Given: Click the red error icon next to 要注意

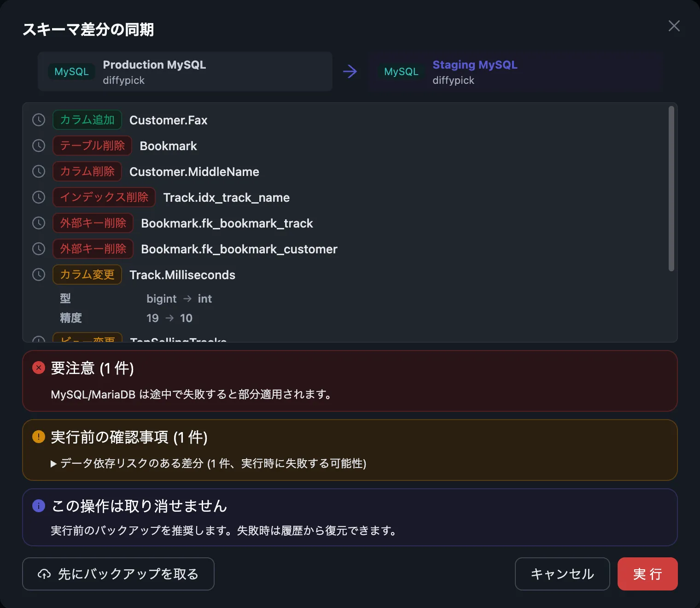Looking at the screenshot, I should pos(39,368).
